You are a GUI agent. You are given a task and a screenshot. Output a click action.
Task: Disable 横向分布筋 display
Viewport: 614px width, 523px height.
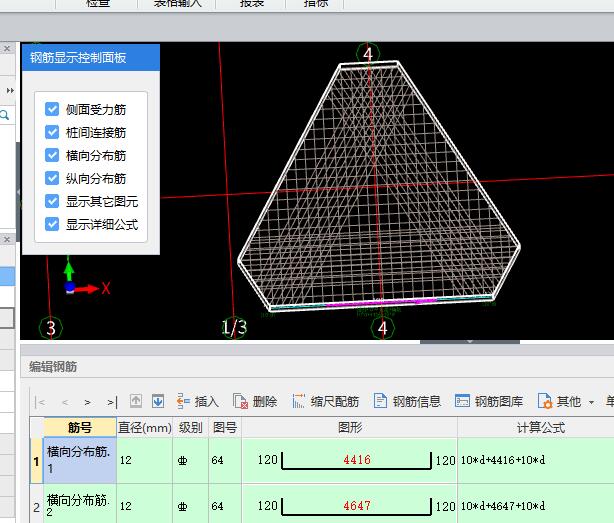tap(52, 155)
